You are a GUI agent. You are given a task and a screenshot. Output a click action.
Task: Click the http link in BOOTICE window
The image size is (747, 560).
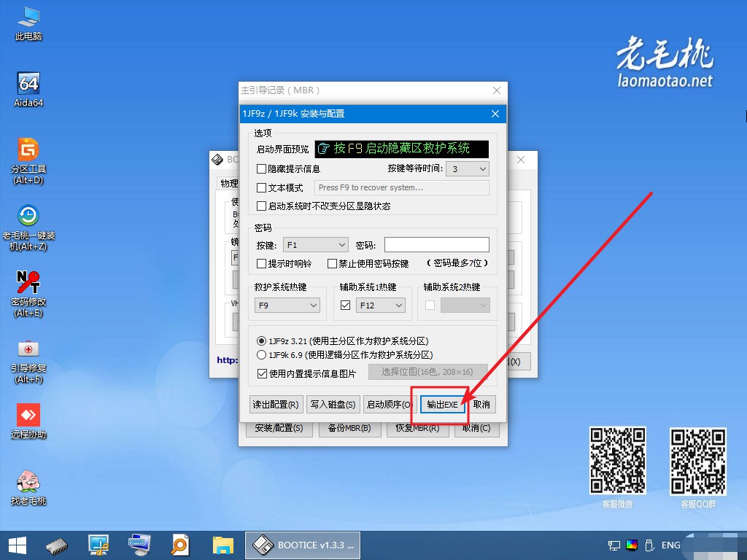[227, 360]
